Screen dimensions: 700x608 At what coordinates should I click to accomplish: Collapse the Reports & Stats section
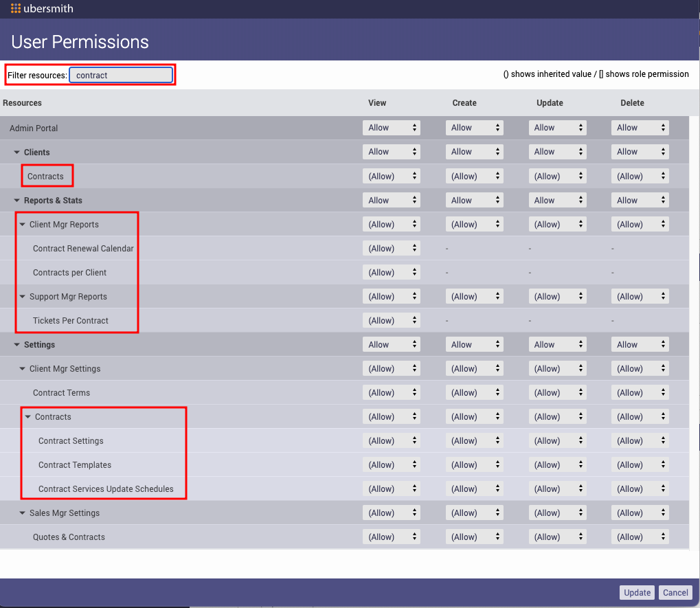click(17, 201)
